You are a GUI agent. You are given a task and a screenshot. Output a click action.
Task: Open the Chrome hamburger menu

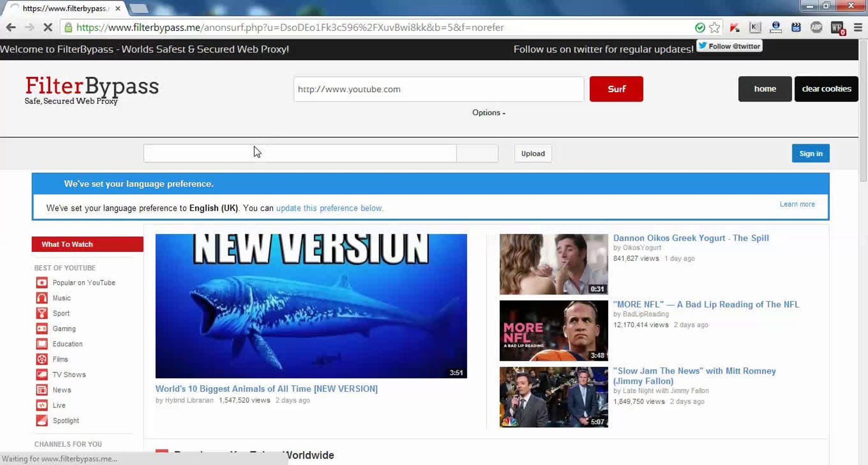858,28
